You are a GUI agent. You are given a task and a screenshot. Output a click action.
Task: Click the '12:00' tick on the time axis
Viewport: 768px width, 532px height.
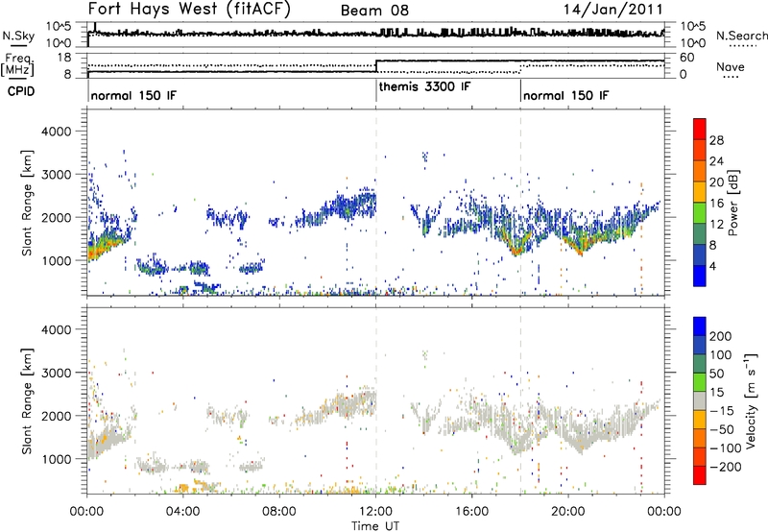pos(375,511)
